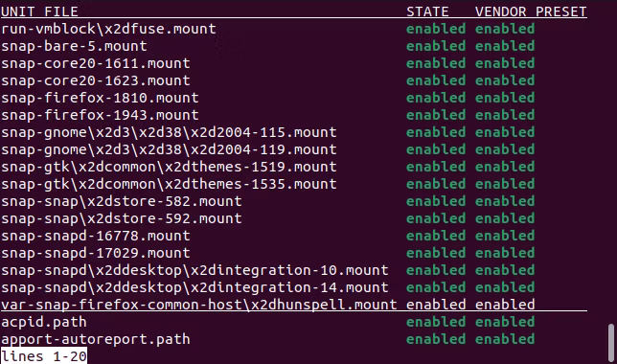Select the run-vmblock\x2dfuse.mount unit entry

(x=108, y=29)
